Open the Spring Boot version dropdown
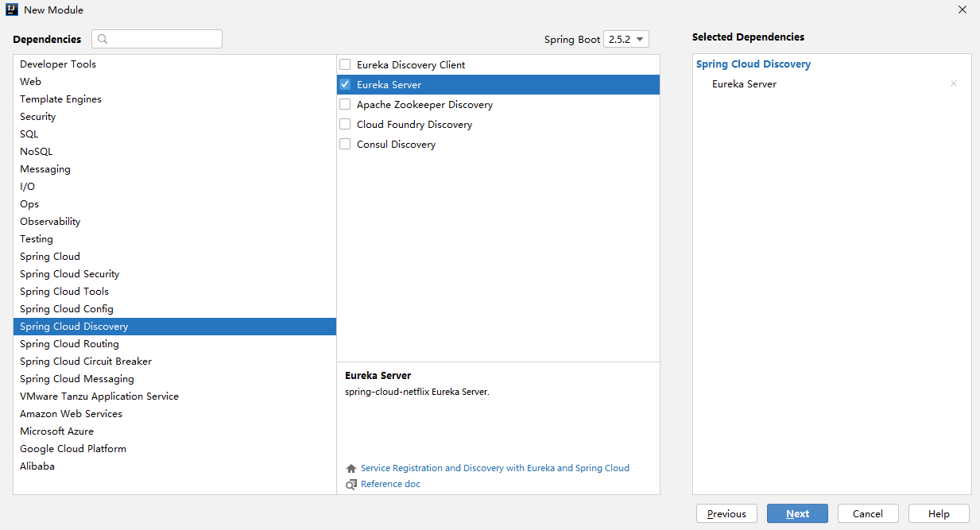The width and height of the screenshot is (980, 530). [626, 39]
